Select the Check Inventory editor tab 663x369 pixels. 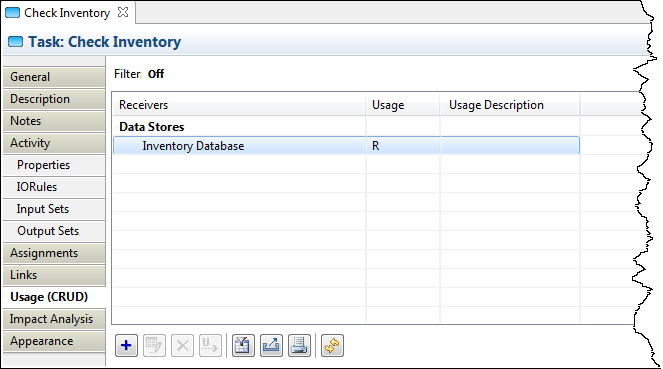tap(67, 13)
